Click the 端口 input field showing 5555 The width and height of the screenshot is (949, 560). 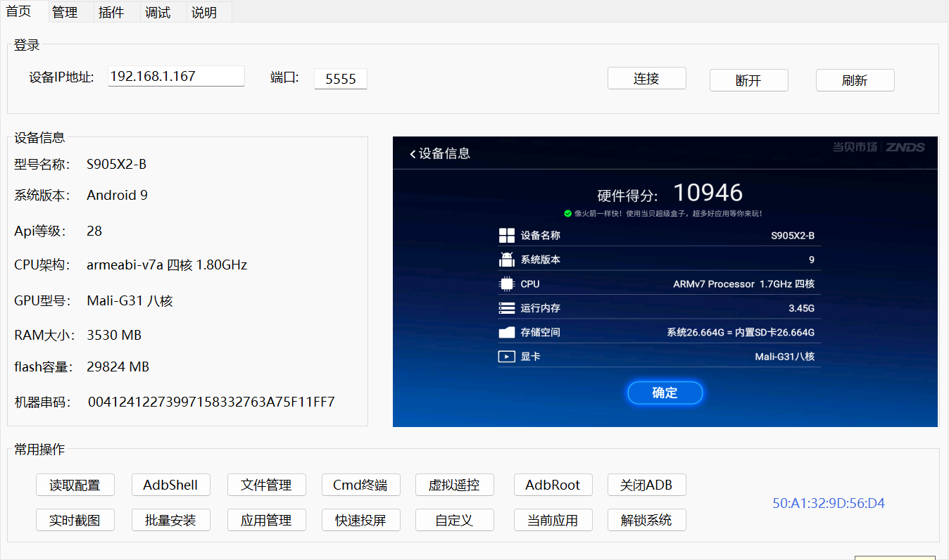point(341,79)
